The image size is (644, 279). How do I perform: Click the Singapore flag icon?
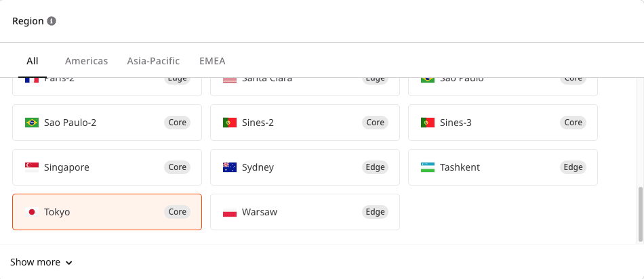[x=31, y=167]
